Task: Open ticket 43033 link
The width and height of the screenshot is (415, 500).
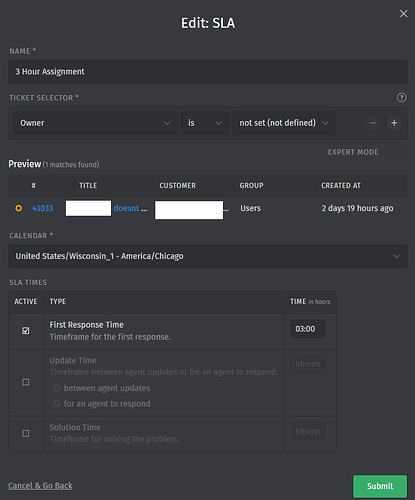Action: coord(42,208)
